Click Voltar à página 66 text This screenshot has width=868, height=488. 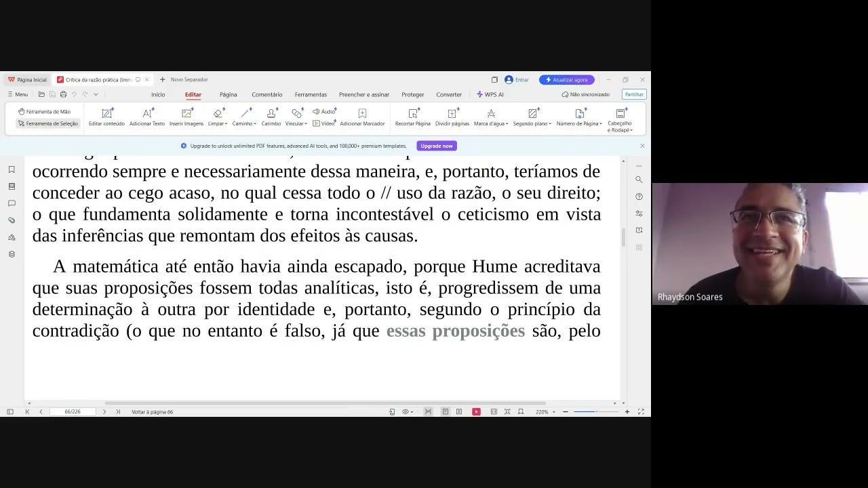click(x=153, y=411)
